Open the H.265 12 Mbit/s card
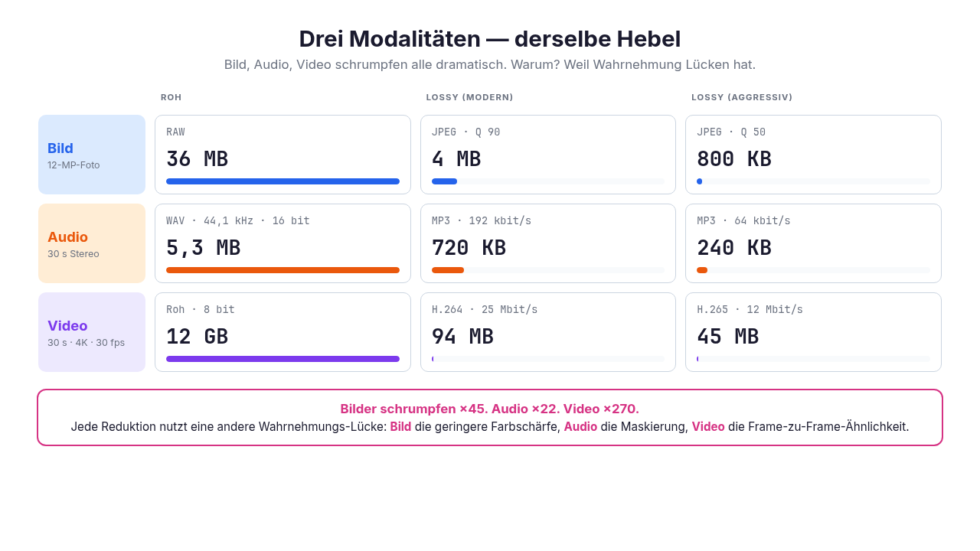The image size is (980, 551). [813, 332]
